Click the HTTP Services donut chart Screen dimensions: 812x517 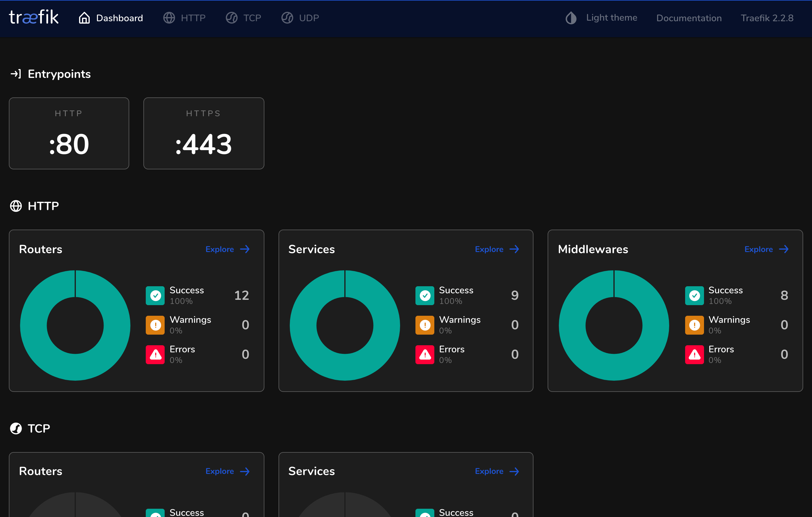[x=345, y=325]
